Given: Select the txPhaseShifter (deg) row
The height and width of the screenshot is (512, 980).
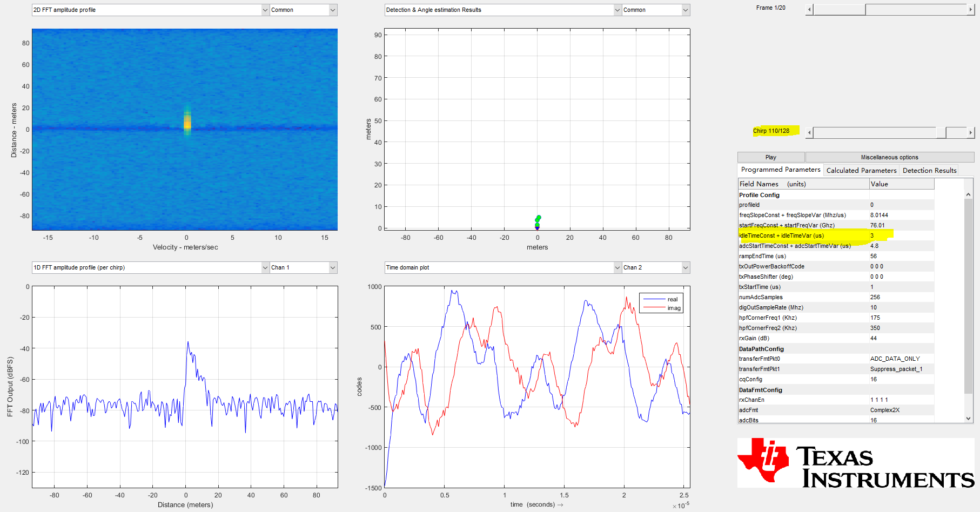Looking at the screenshot, I should (836, 277).
